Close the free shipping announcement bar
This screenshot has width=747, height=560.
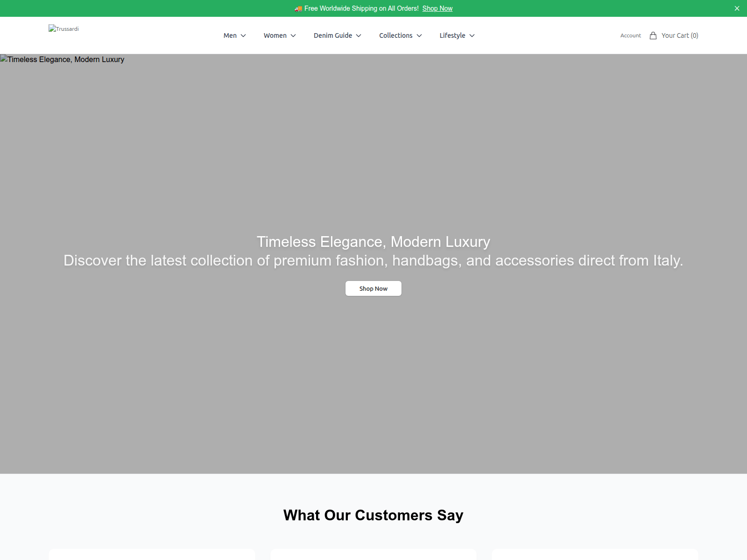tap(737, 8)
